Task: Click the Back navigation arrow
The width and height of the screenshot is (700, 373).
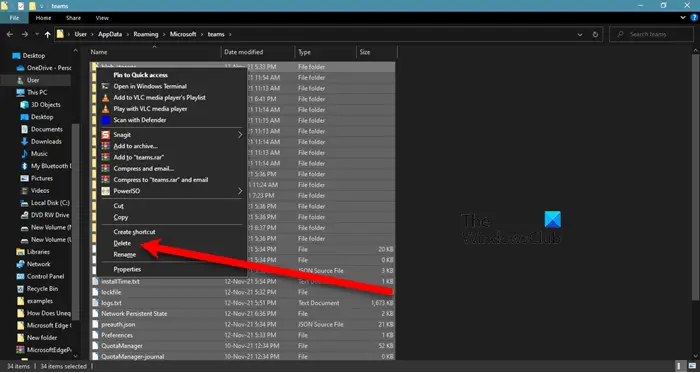Action: point(10,34)
